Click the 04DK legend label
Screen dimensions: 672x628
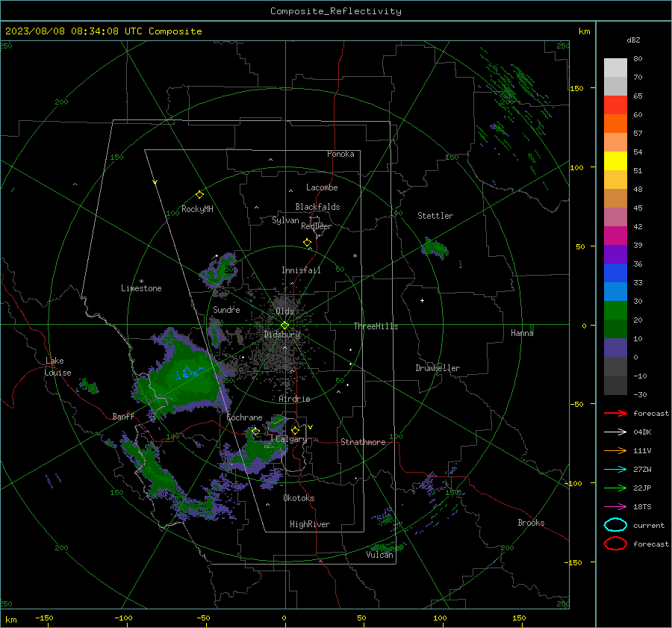point(642,432)
